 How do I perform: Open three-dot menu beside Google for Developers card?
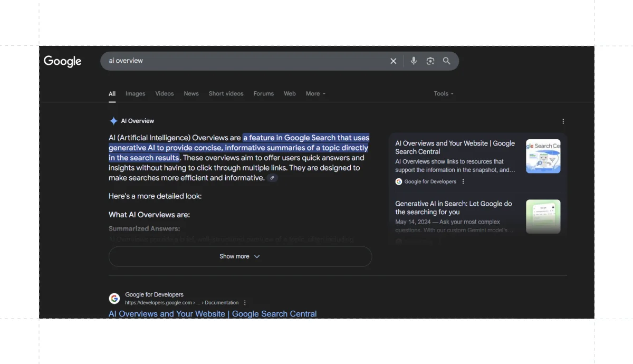(463, 181)
